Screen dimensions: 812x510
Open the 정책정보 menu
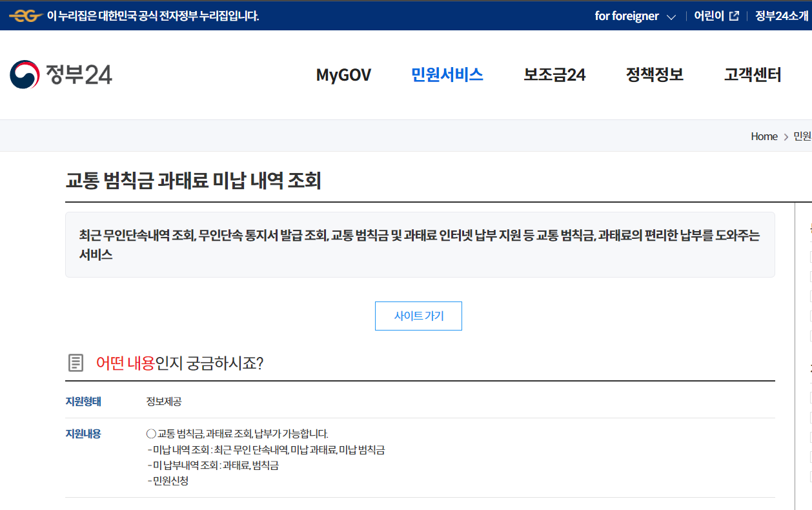(x=654, y=75)
